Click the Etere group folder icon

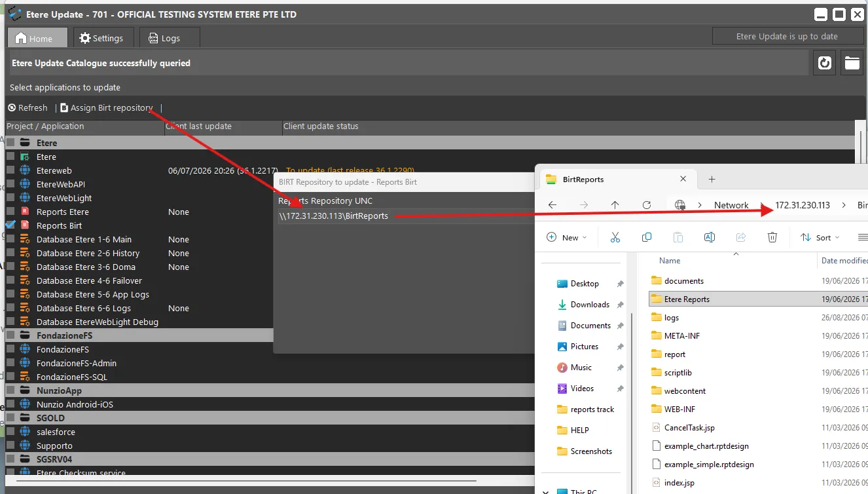25,143
